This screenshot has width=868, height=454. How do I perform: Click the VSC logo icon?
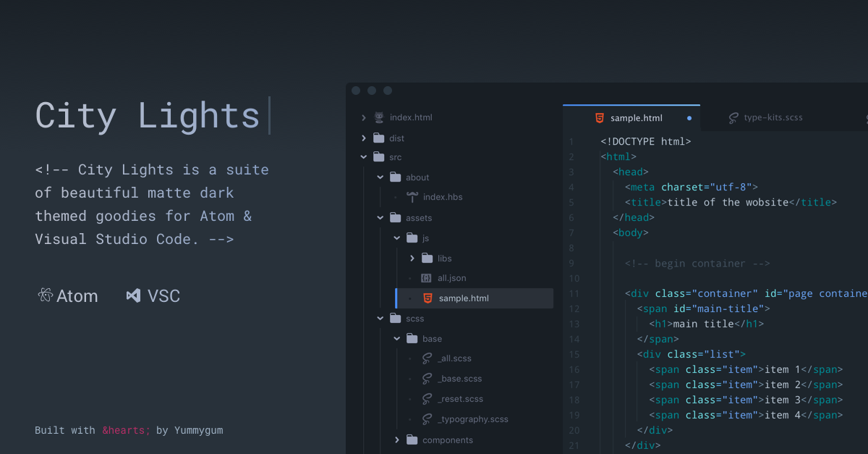[x=133, y=295]
